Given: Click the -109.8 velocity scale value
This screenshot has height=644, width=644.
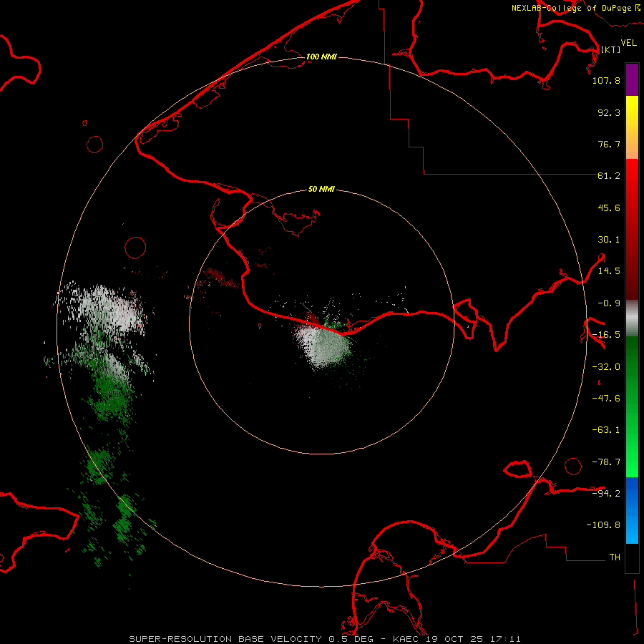Looking at the screenshot, I should (603, 525).
